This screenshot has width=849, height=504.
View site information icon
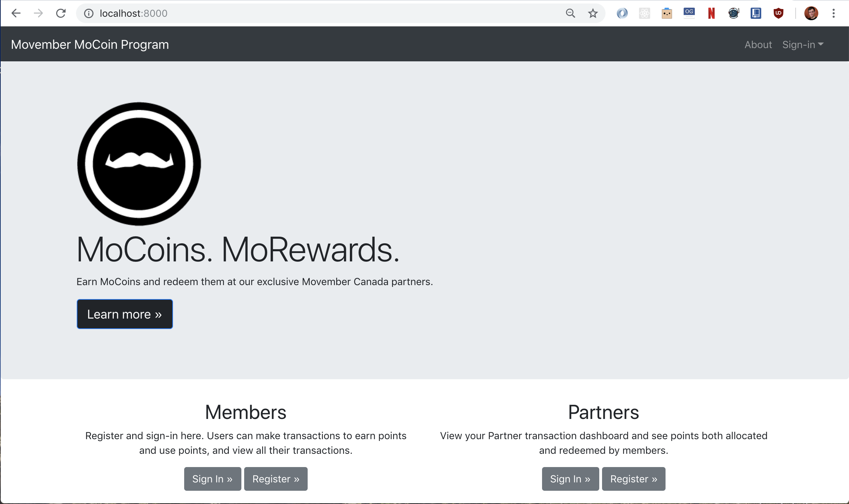[x=89, y=13]
